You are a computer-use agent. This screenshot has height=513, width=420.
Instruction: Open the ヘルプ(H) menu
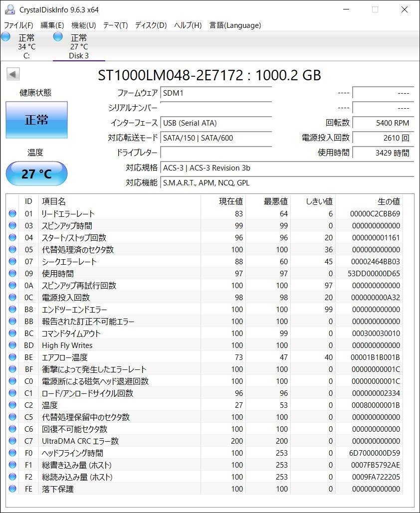188,25
